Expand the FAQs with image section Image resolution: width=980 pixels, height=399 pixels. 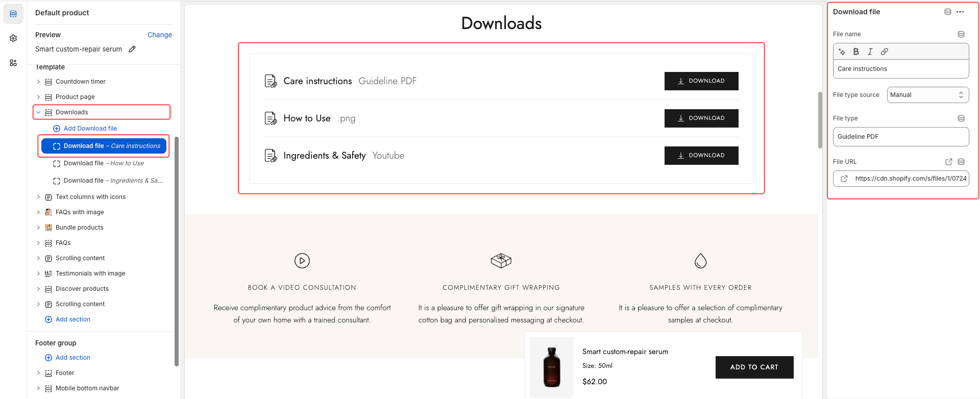(x=38, y=212)
